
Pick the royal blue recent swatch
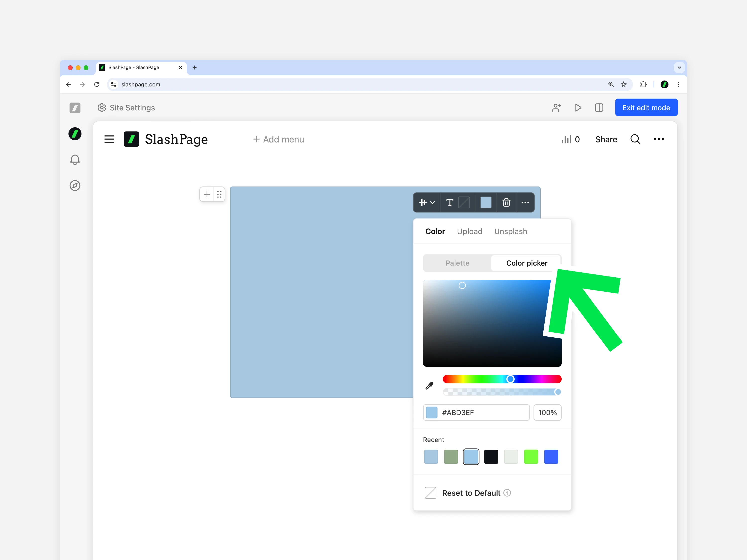point(551,457)
